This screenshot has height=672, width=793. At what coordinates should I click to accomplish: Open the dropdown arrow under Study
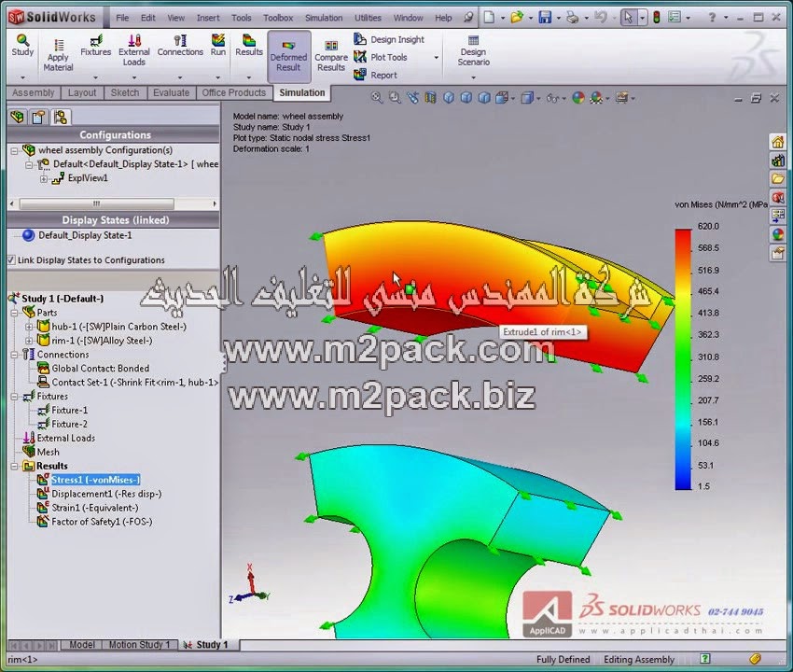[x=22, y=77]
